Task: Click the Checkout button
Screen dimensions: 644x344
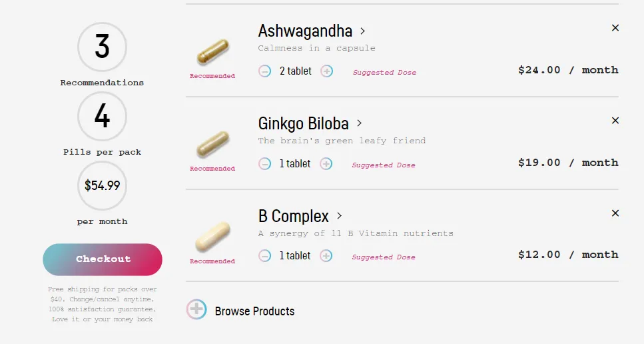Action: [x=103, y=259]
